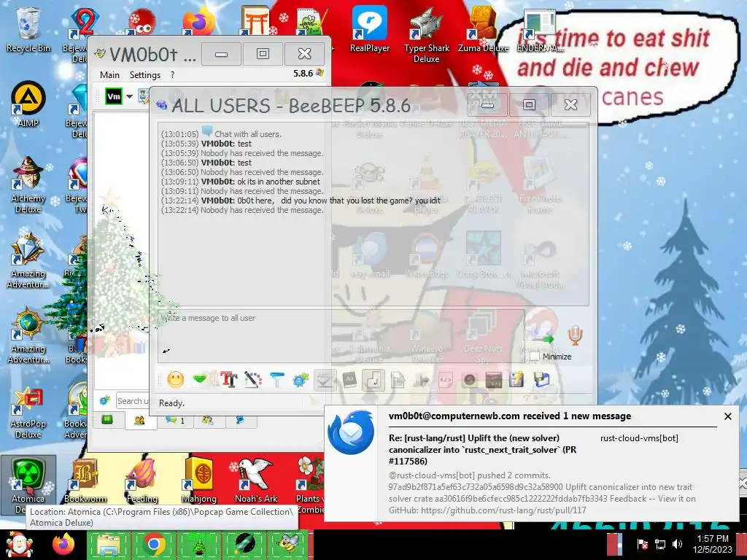Open the rust-lang/rust email notification subject
This screenshot has width=747, height=560.
(483, 449)
